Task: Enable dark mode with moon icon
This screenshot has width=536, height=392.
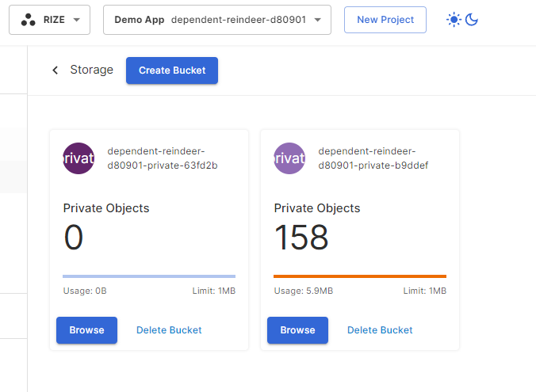Action: 472,20
